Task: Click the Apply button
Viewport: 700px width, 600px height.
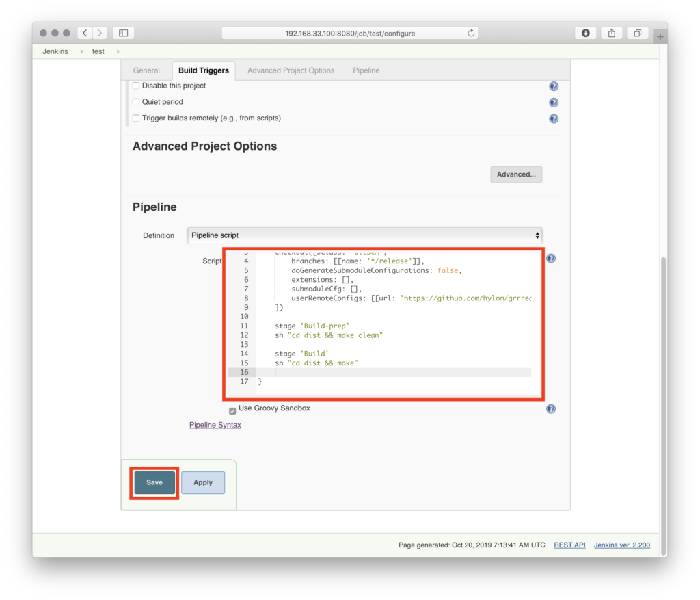Action: (203, 482)
